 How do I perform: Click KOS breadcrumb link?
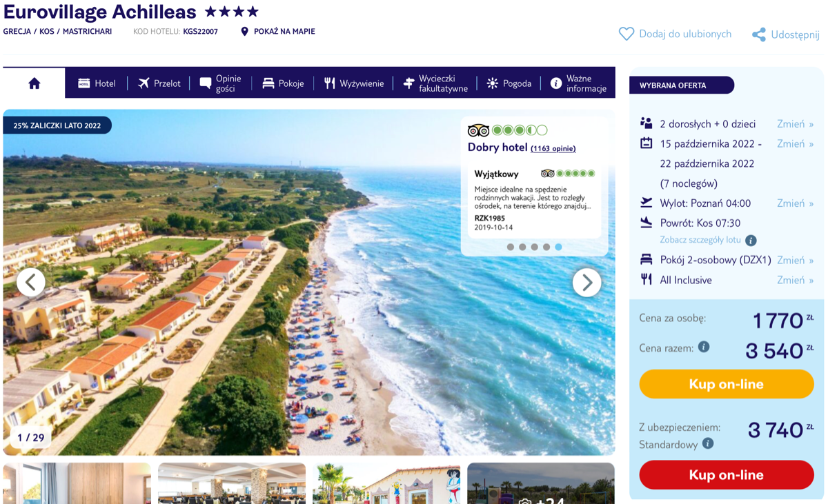coord(47,32)
